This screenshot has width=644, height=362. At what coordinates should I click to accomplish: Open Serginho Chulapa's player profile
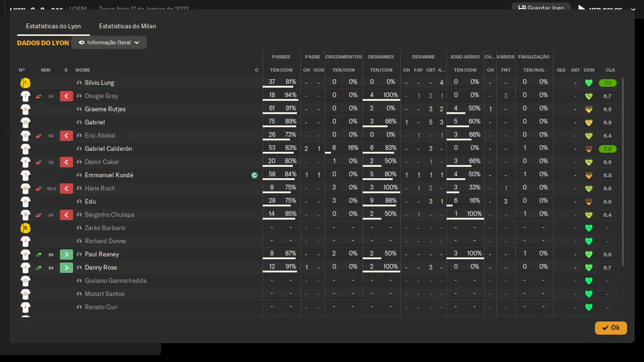point(109,215)
